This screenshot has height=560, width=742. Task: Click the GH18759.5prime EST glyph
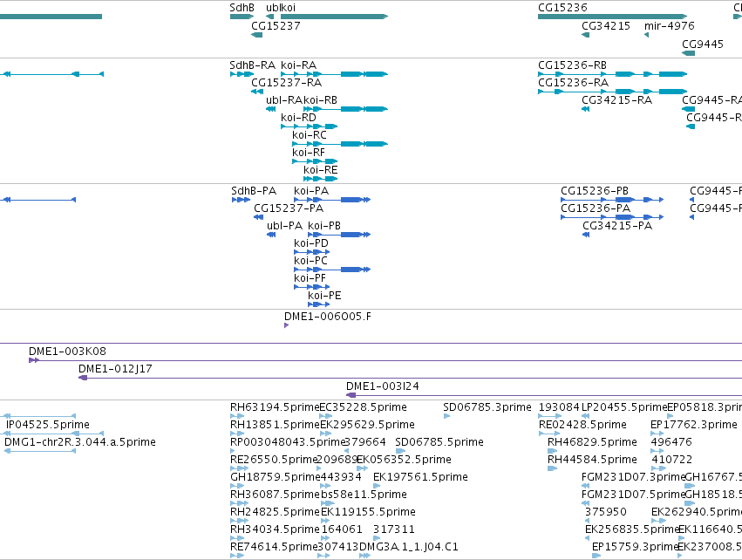point(237,486)
